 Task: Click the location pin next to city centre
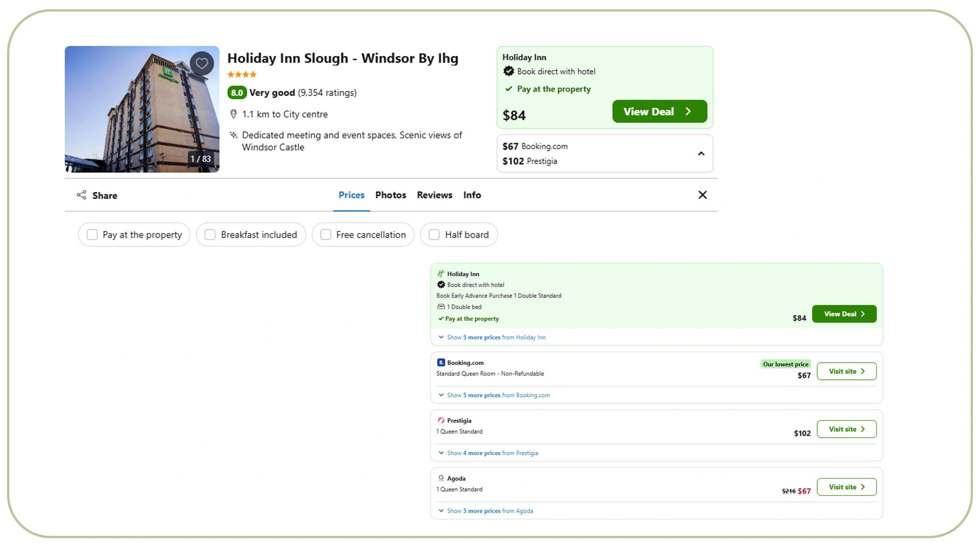234,114
